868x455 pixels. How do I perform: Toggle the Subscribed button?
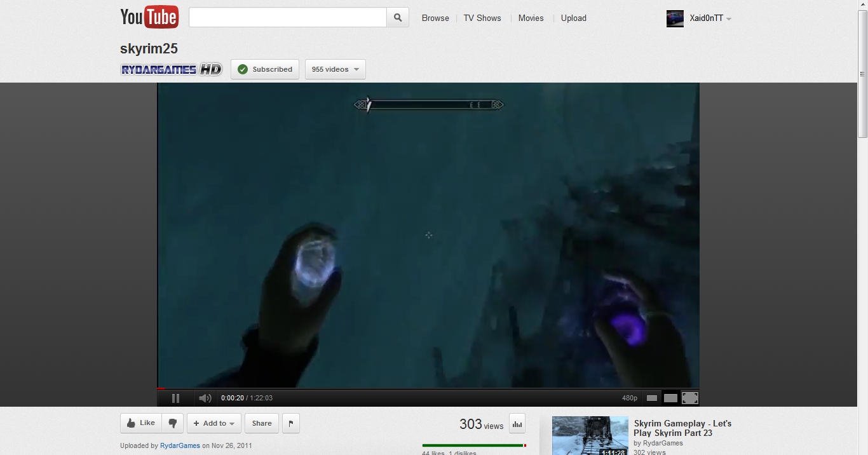click(x=265, y=69)
